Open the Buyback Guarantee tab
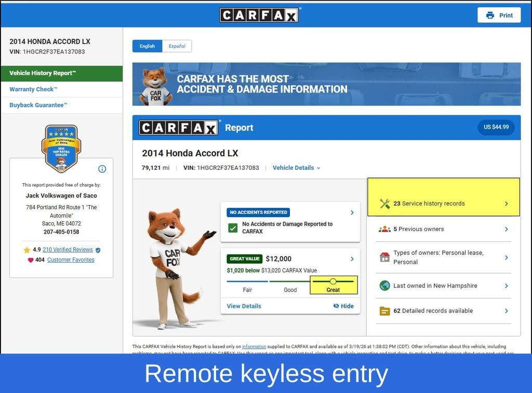The height and width of the screenshot is (393, 532). click(x=38, y=105)
